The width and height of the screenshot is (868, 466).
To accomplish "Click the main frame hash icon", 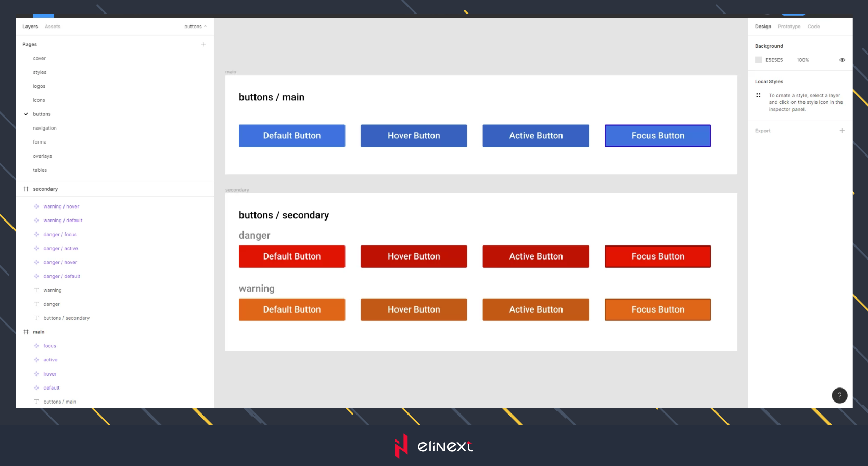I will pos(26,332).
